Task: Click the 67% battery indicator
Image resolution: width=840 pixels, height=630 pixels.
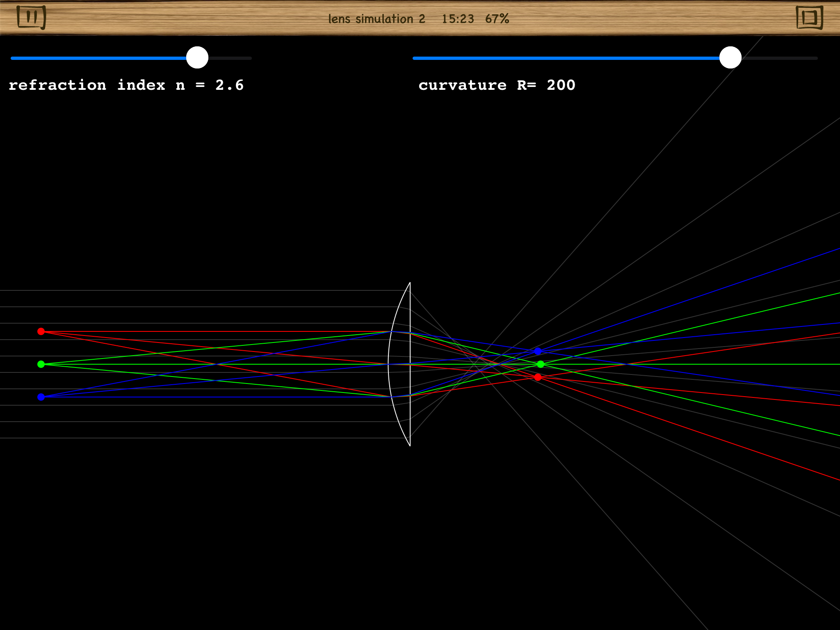Action: tap(497, 19)
